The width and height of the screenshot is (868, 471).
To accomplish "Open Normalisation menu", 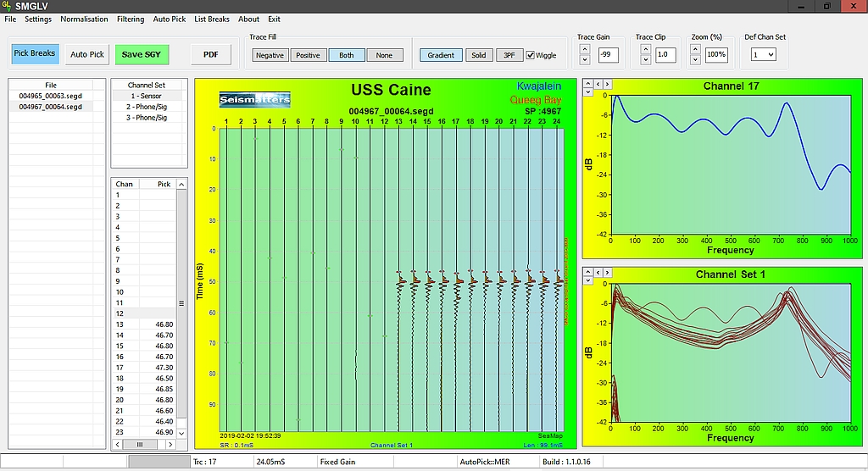I will click(84, 19).
